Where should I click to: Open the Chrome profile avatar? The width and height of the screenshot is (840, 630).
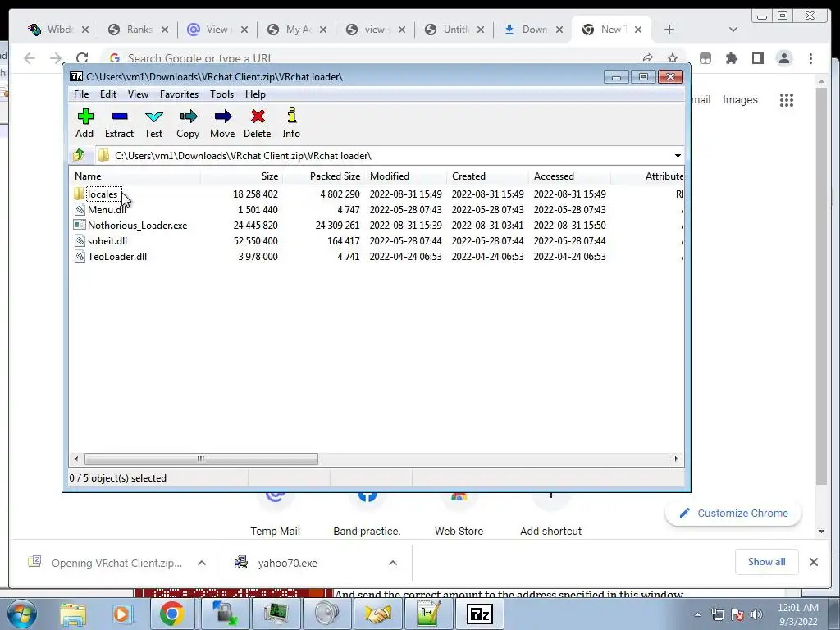tap(784, 58)
